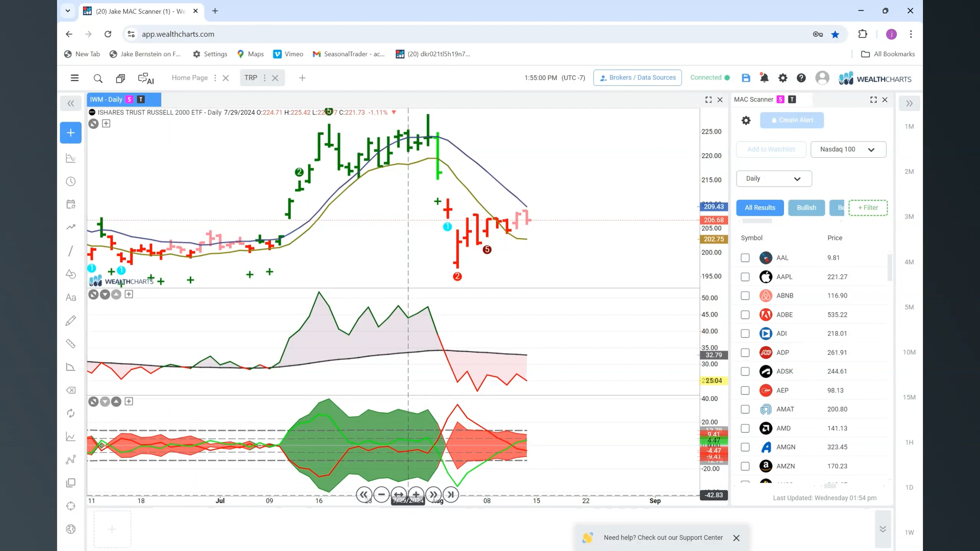Select the 1M timeframe on right sidebar
Image resolution: width=980 pixels, height=551 pixels.
click(x=909, y=127)
